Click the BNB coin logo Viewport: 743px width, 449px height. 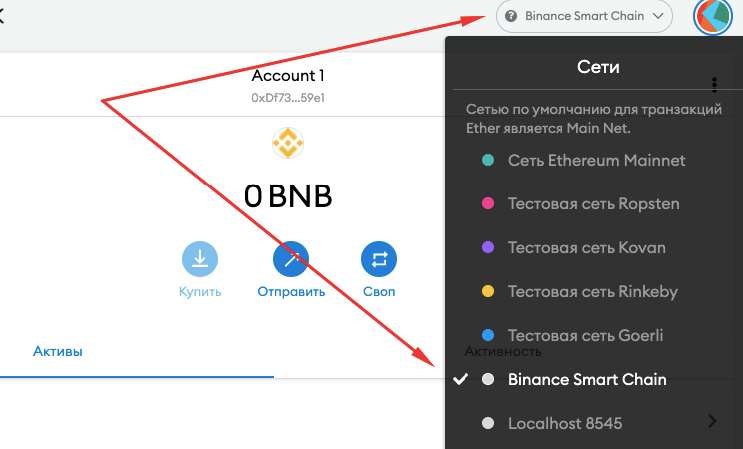point(288,144)
